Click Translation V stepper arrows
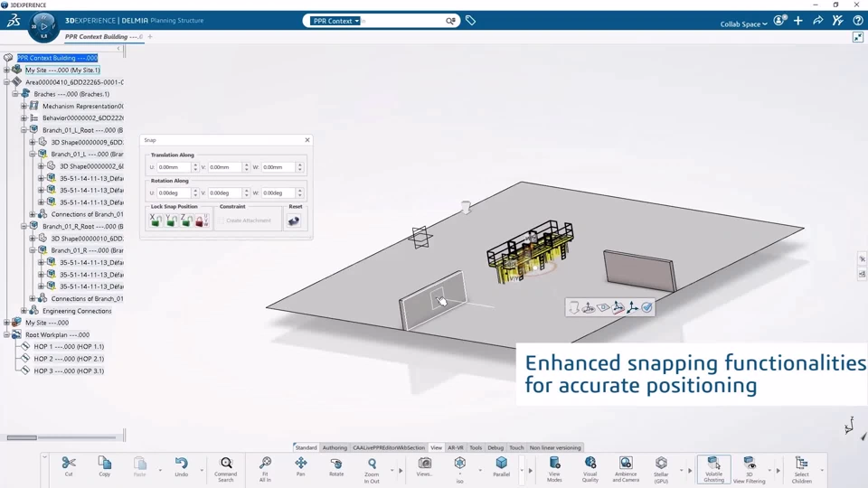 [x=246, y=167]
